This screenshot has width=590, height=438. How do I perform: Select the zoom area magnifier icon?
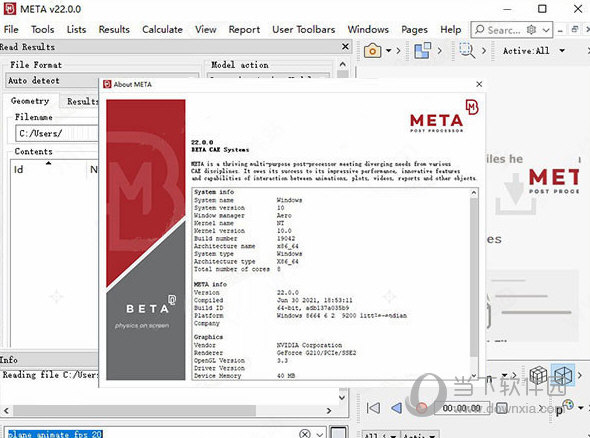(x=467, y=50)
